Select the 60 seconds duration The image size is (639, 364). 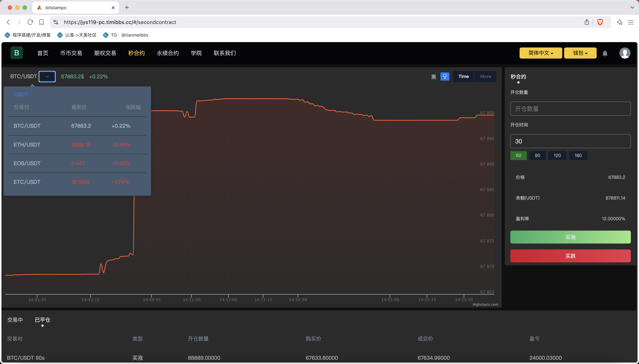[x=518, y=156]
